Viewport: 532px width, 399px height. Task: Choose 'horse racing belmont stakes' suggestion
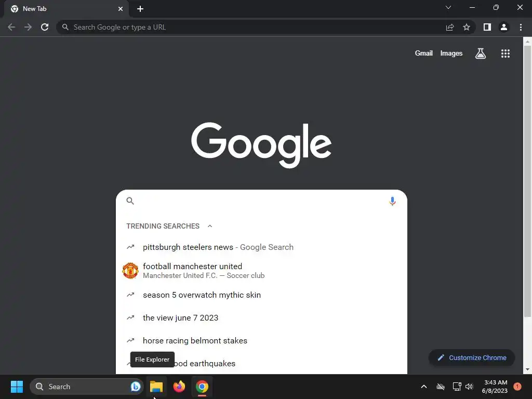point(261,341)
